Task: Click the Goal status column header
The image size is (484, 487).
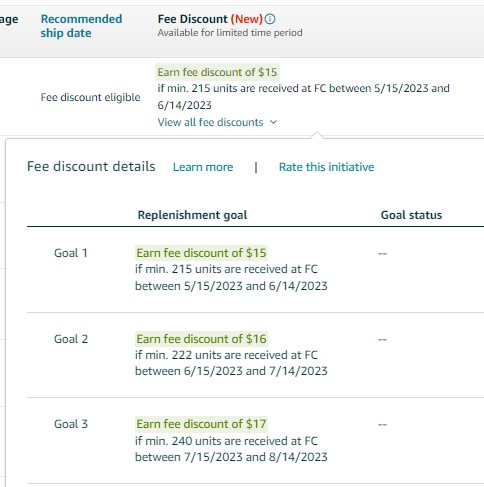Action: click(411, 215)
